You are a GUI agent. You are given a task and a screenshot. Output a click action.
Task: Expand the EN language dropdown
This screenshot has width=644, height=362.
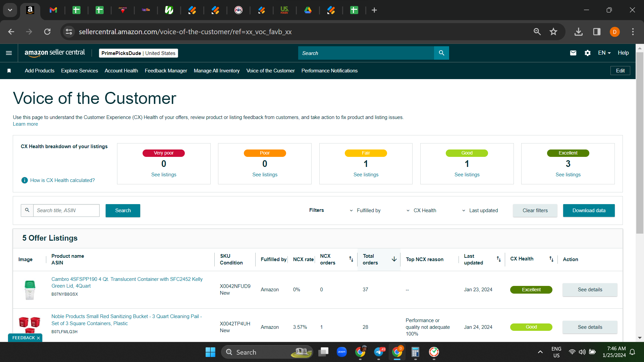(604, 53)
